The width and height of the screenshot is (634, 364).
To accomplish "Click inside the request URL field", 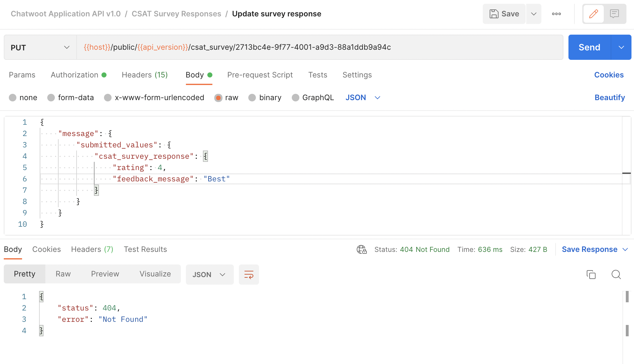I will tap(284, 47).
